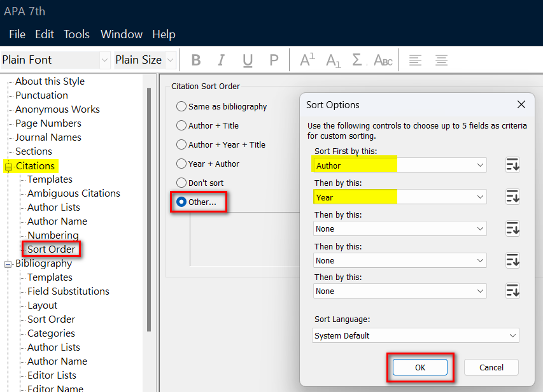This screenshot has width=543, height=392.
Task: Apply Italic formatting from toolbar
Action: click(221, 60)
